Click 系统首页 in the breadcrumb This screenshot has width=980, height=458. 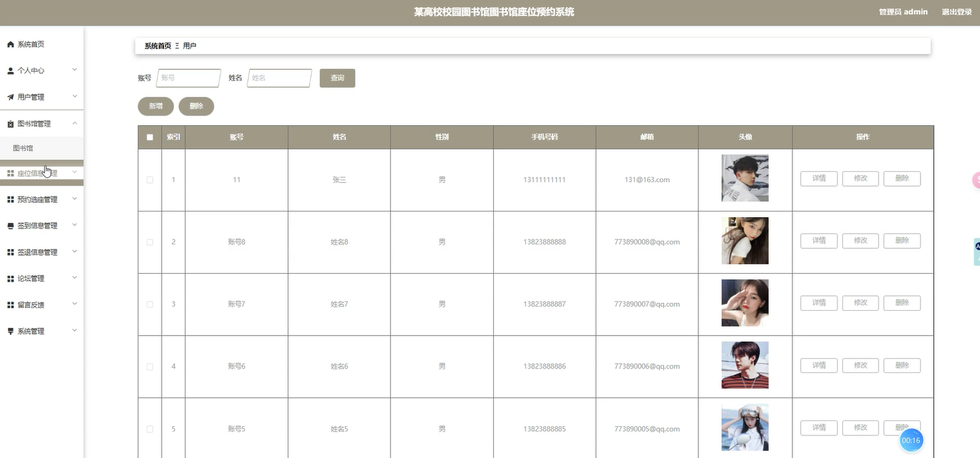pyautogui.click(x=158, y=46)
